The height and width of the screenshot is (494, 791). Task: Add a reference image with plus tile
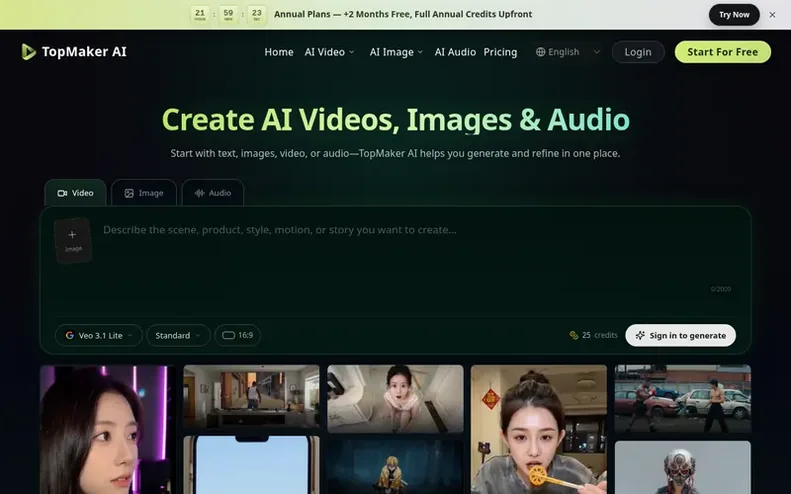(73, 240)
